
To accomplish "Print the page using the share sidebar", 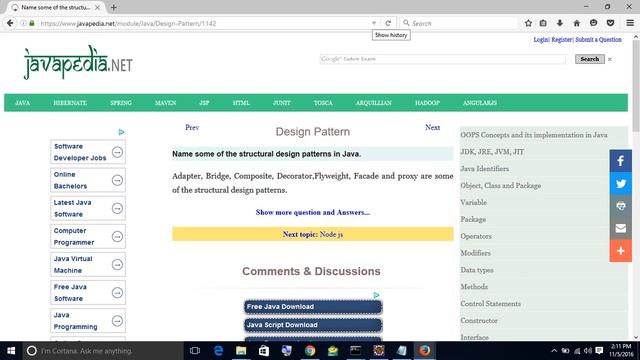I will click(621, 206).
